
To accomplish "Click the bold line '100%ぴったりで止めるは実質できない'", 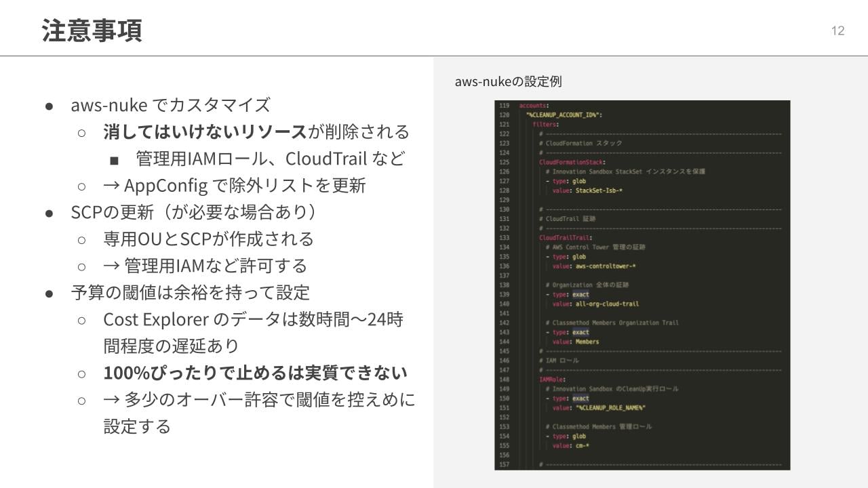I will pos(255,373).
